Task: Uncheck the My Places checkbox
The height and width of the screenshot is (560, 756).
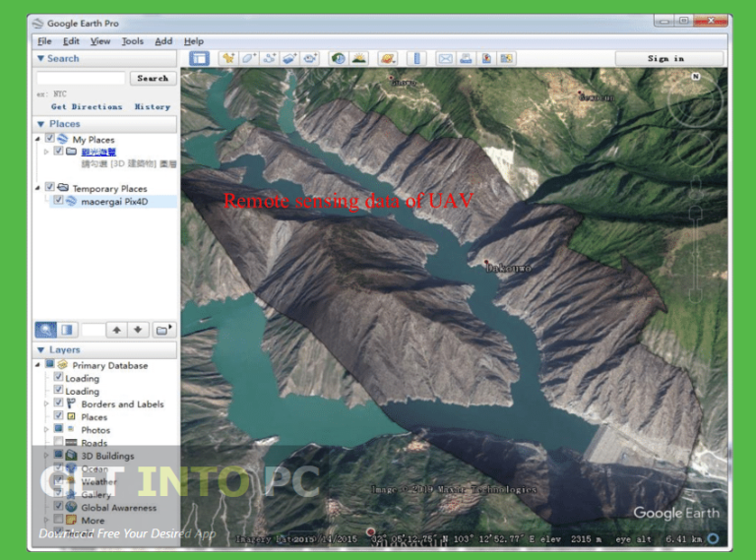Action: 49,139
